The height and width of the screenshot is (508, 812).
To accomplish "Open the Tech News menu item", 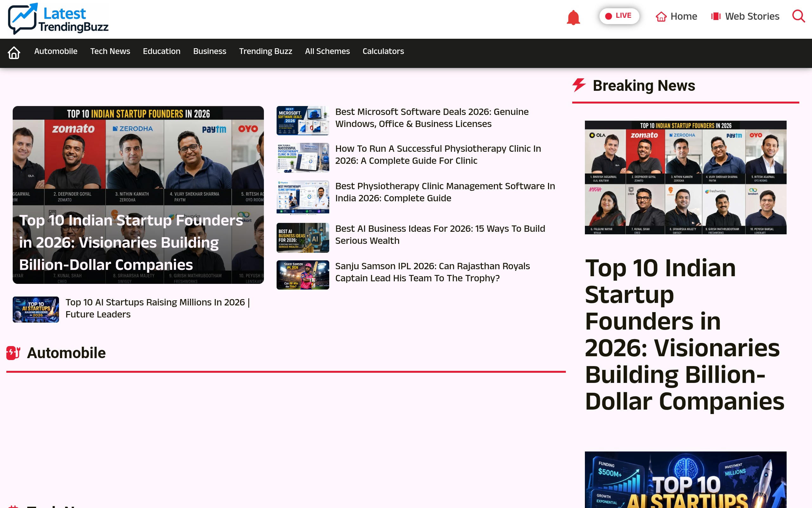I will 110,51.
